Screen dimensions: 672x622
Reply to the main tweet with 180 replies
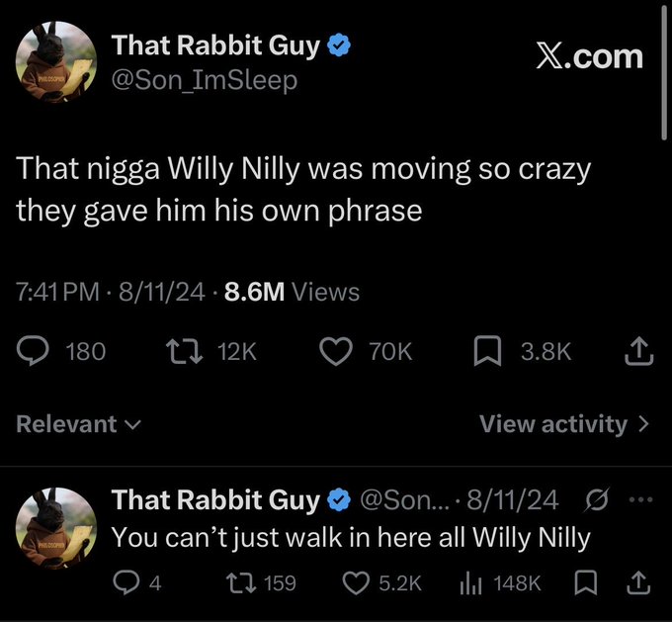[x=36, y=350]
